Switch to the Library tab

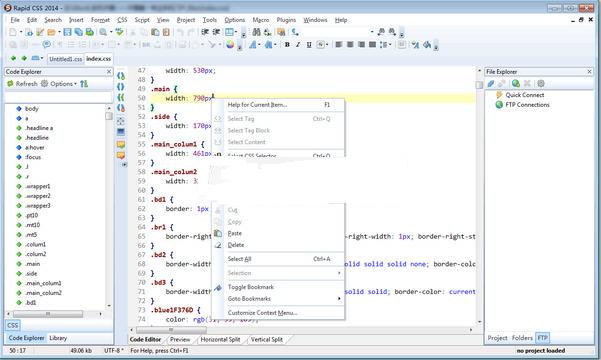(58, 338)
